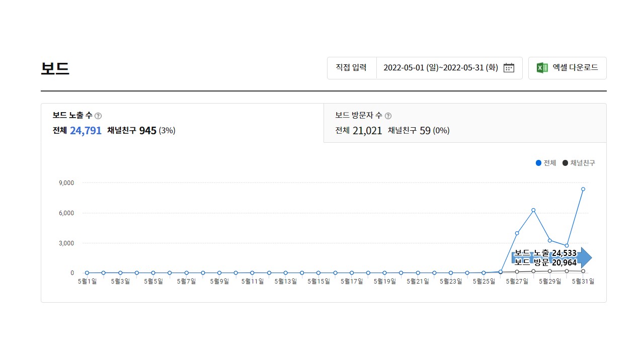Click the 5월9일 x-axis label
The width and height of the screenshot is (644, 362).
click(x=219, y=282)
